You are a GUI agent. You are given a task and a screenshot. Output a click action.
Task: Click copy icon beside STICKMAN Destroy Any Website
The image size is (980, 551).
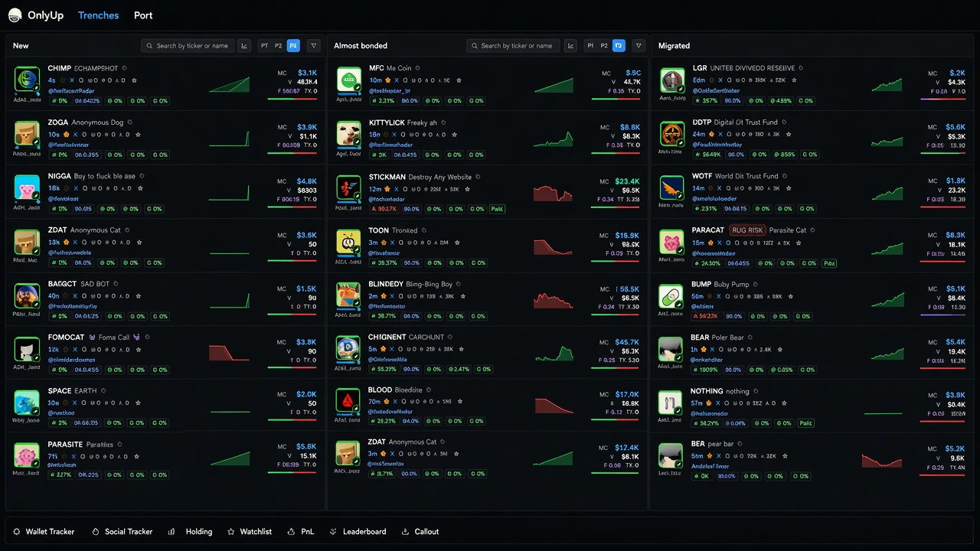pos(479,177)
